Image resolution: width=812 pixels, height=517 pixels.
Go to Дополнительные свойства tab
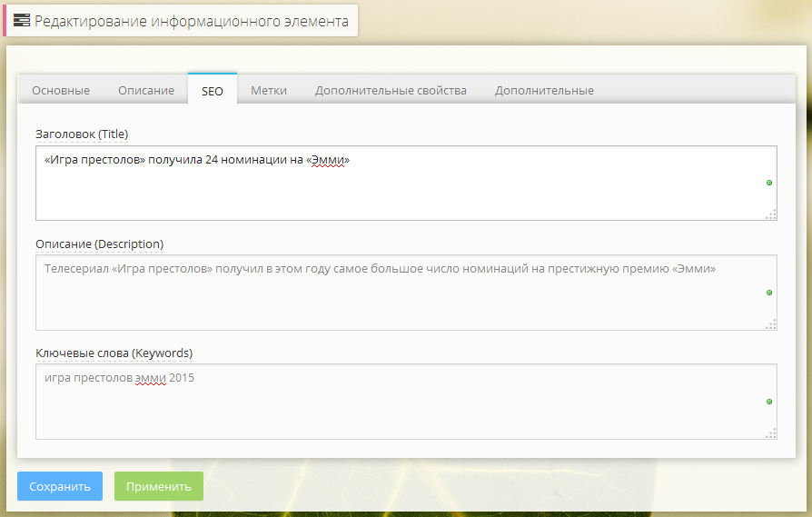391,90
